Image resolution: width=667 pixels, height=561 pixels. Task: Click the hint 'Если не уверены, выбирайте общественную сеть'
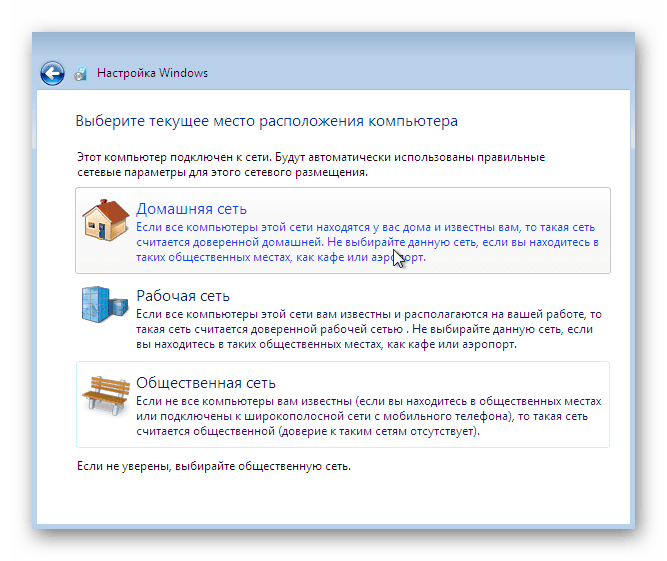coord(214,466)
